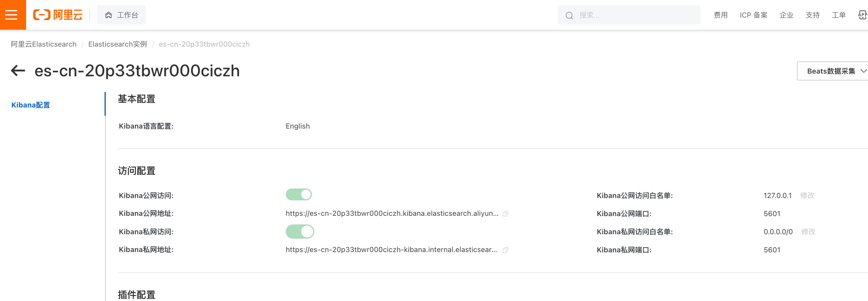Screen dimensions: 868x301
Task: Copy the Kibana public network address
Action: 505,214
